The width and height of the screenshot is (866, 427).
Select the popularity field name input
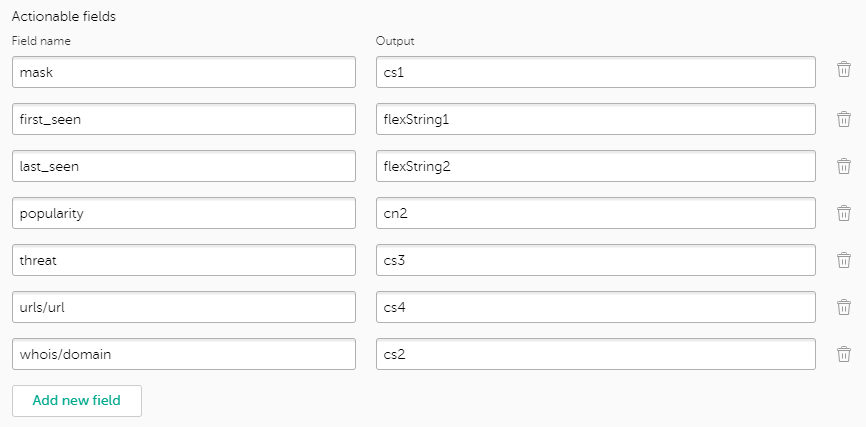pos(184,213)
